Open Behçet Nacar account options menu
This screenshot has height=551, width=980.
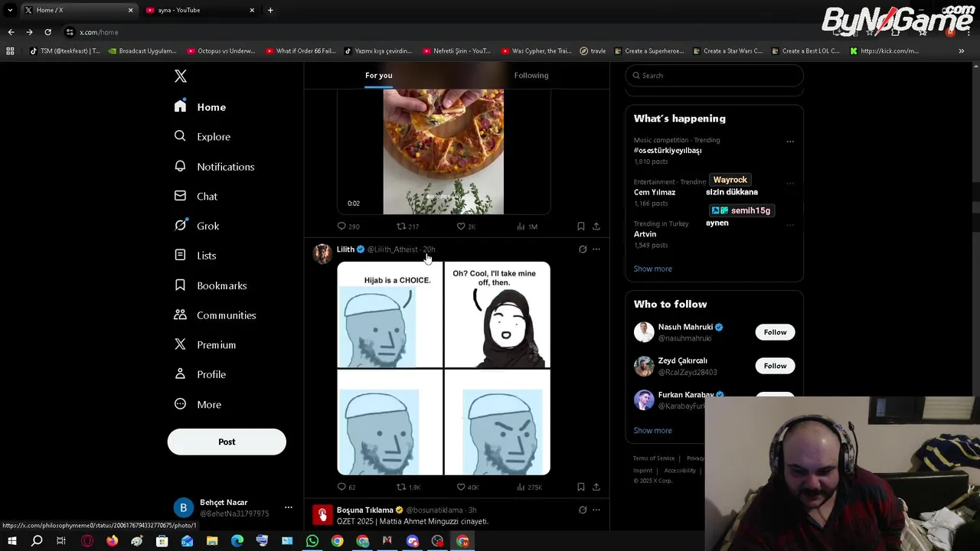pyautogui.click(x=288, y=507)
